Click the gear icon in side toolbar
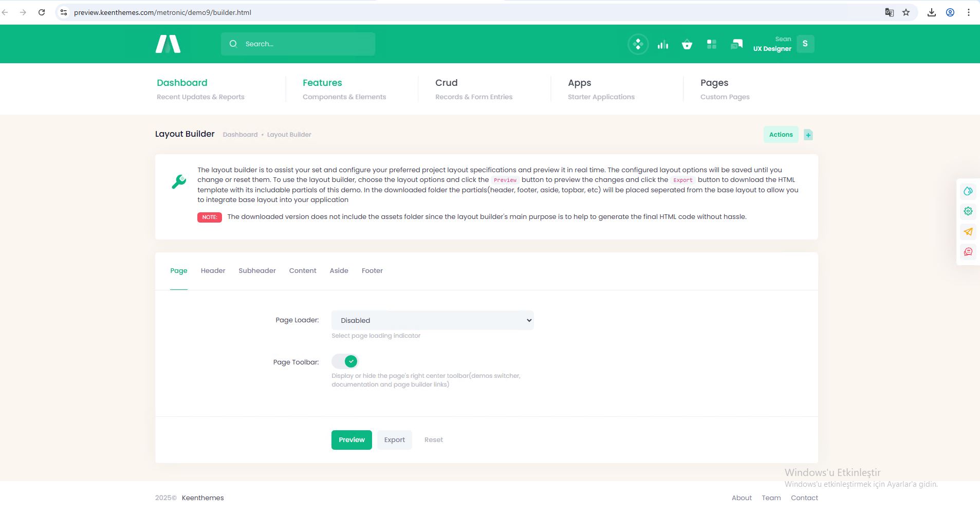 968,211
